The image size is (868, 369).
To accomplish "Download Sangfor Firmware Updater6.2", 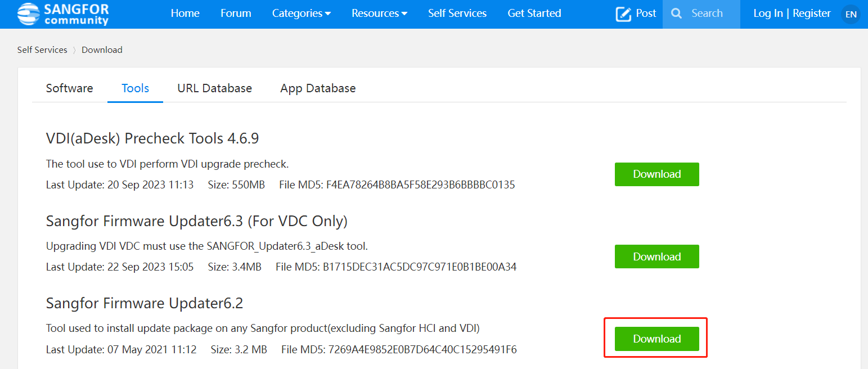I will [656, 339].
